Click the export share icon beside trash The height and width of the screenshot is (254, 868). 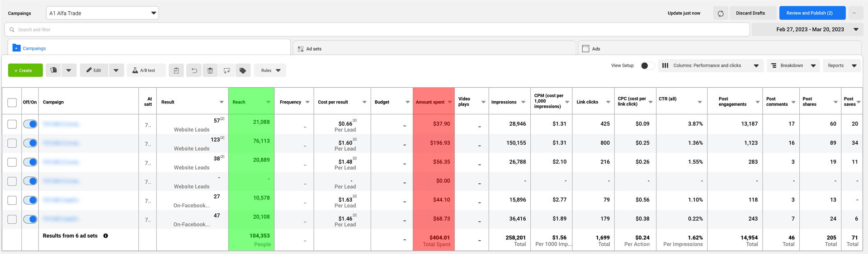click(x=226, y=71)
